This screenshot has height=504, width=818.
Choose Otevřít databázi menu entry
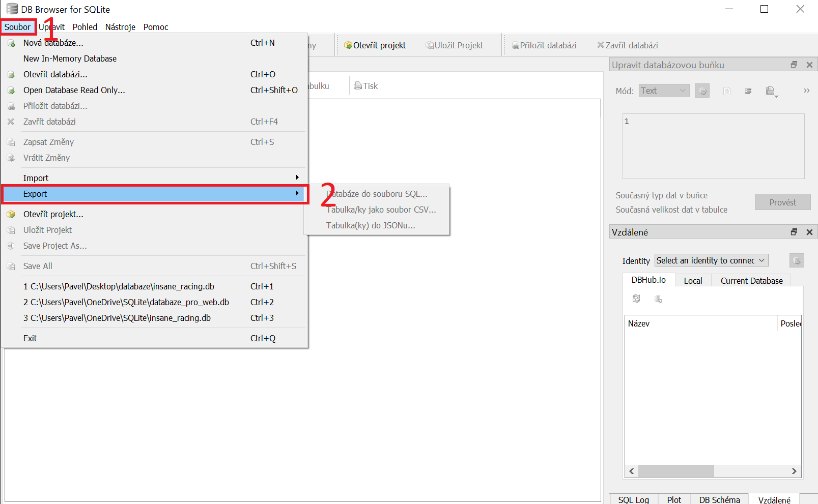[x=154, y=74]
